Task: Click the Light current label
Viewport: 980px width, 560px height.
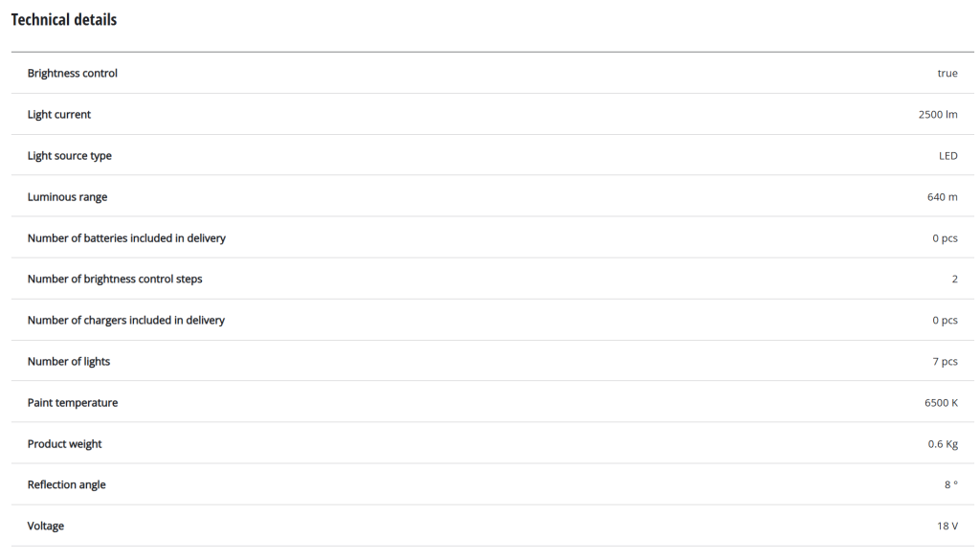Action: pos(59,115)
